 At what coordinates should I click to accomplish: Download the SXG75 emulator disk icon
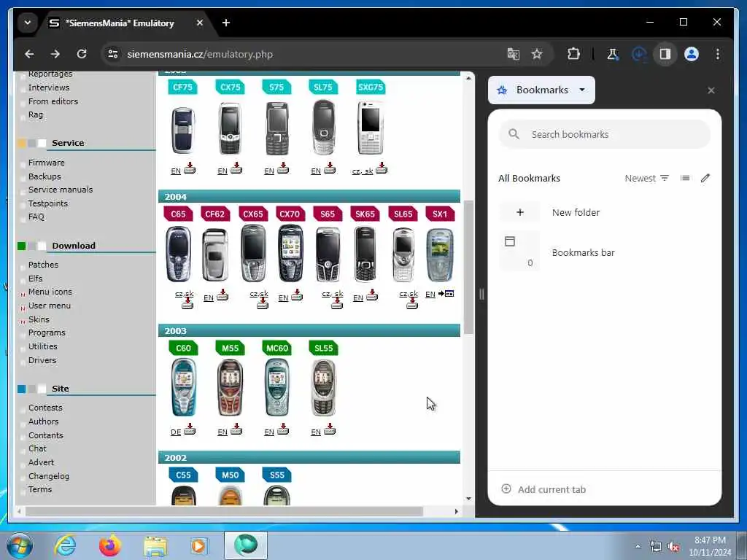[382, 168]
